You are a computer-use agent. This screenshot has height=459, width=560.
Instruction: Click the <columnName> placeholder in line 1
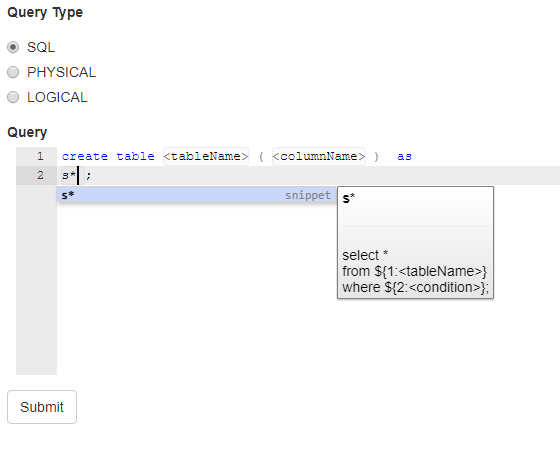[x=319, y=156]
